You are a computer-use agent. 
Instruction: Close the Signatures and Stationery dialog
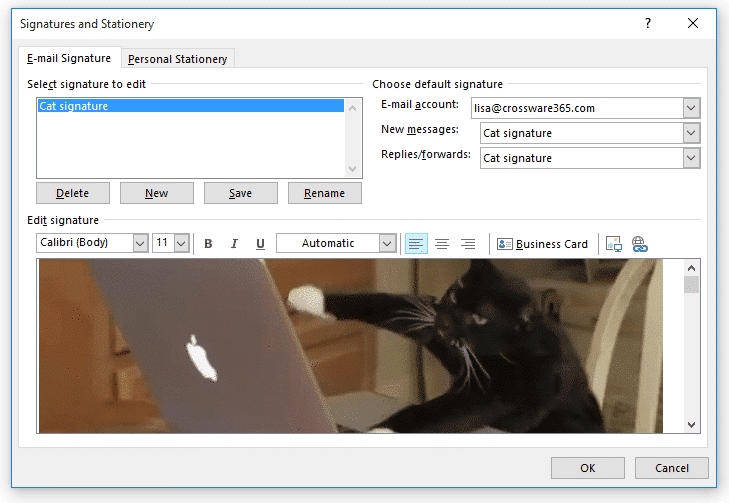click(693, 23)
